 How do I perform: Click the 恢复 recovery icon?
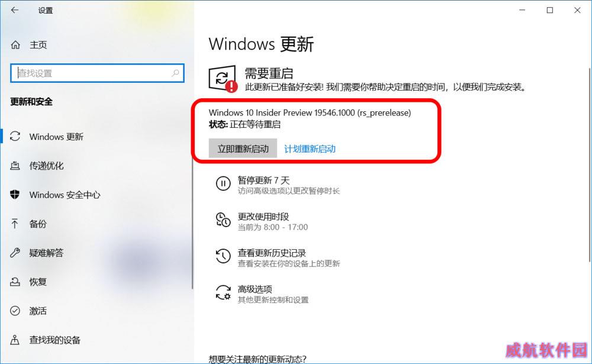pos(15,282)
